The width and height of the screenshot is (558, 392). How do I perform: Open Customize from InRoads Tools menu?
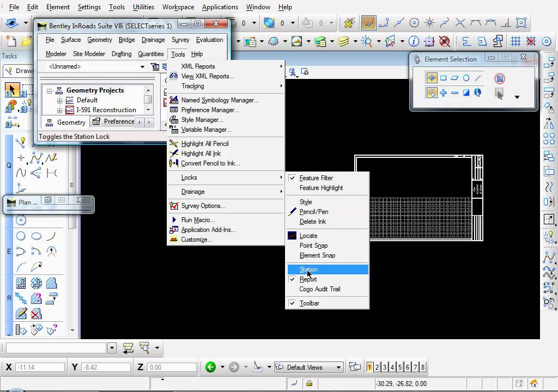tap(226, 240)
